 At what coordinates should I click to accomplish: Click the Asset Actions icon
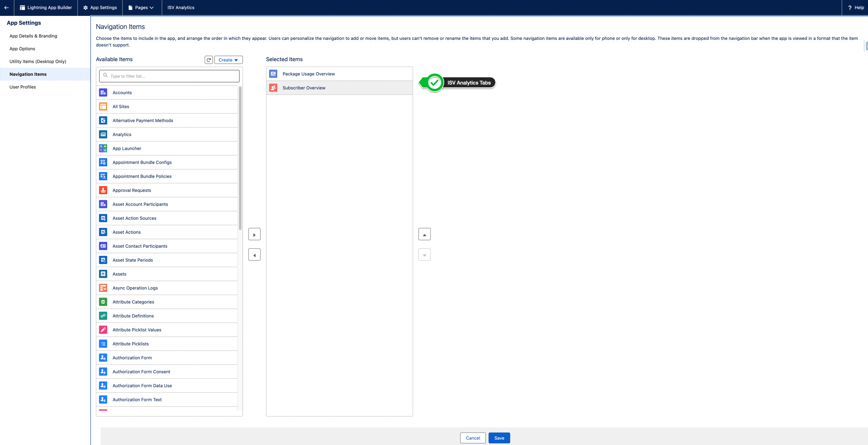pos(103,232)
